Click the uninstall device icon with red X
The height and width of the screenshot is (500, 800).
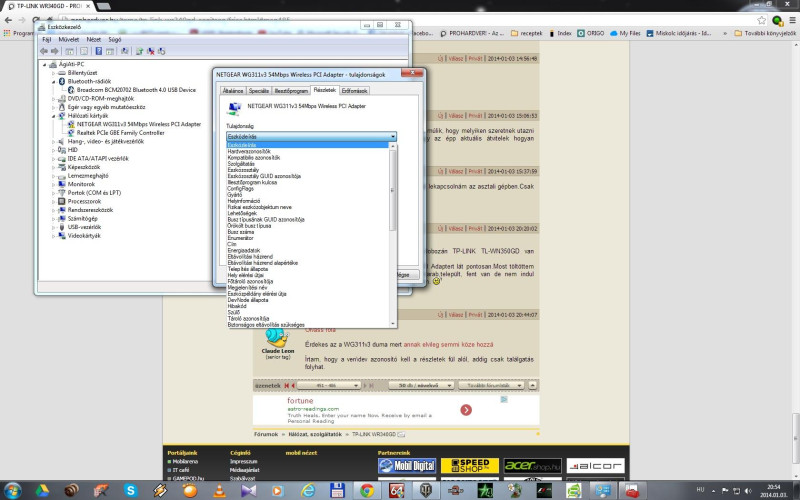(x=151, y=51)
